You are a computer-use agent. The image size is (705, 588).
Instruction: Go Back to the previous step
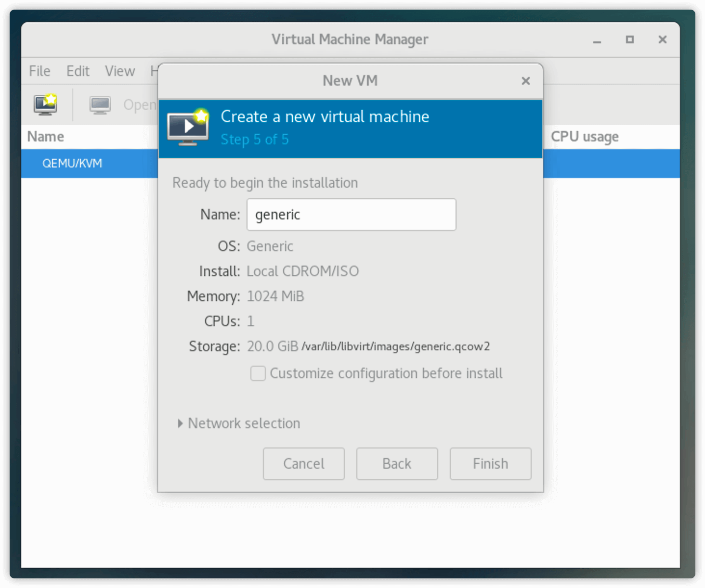(x=397, y=464)
